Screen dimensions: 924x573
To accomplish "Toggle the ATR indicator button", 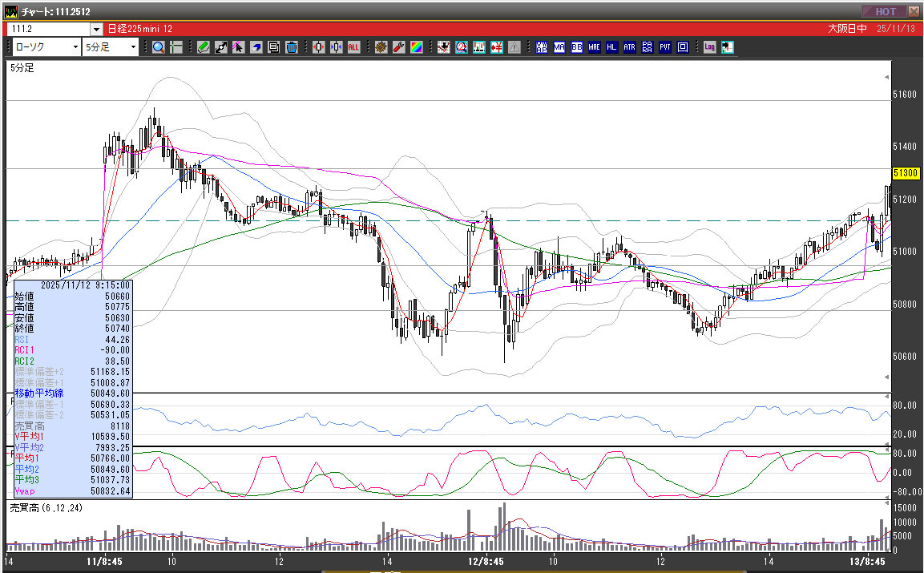I will 629,47.
